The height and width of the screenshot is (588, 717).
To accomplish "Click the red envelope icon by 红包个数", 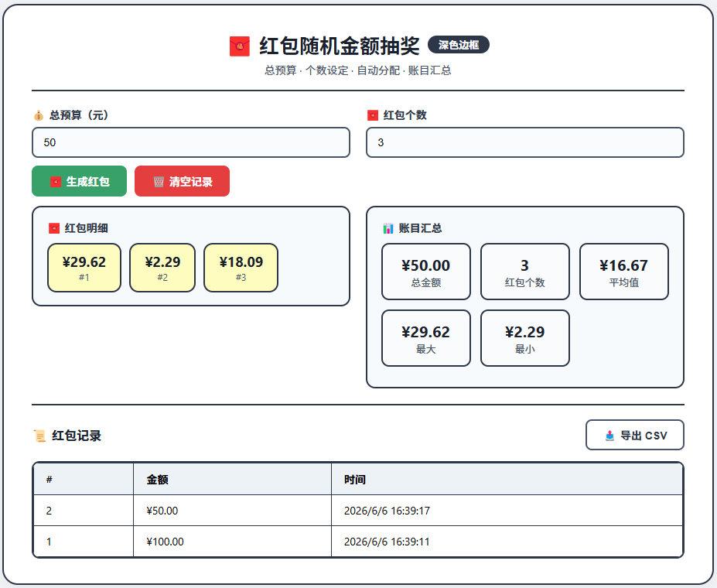I will coord(373,115).
